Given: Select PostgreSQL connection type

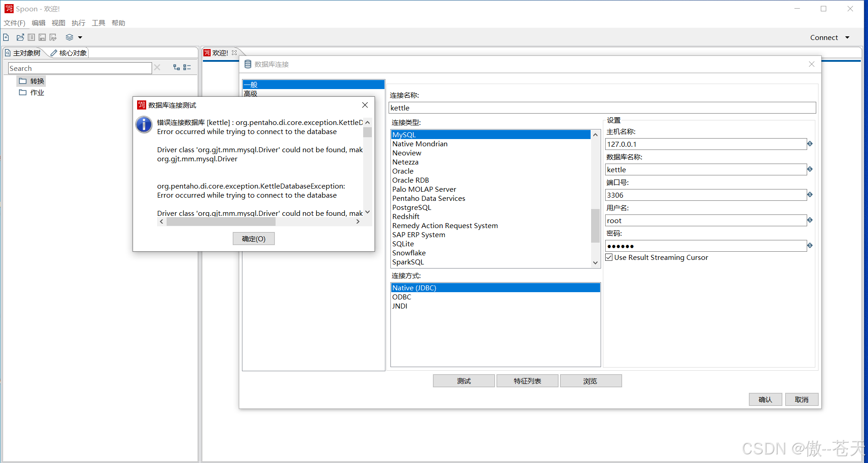Looking at the screenshot, I should click(x=491, y=207).
